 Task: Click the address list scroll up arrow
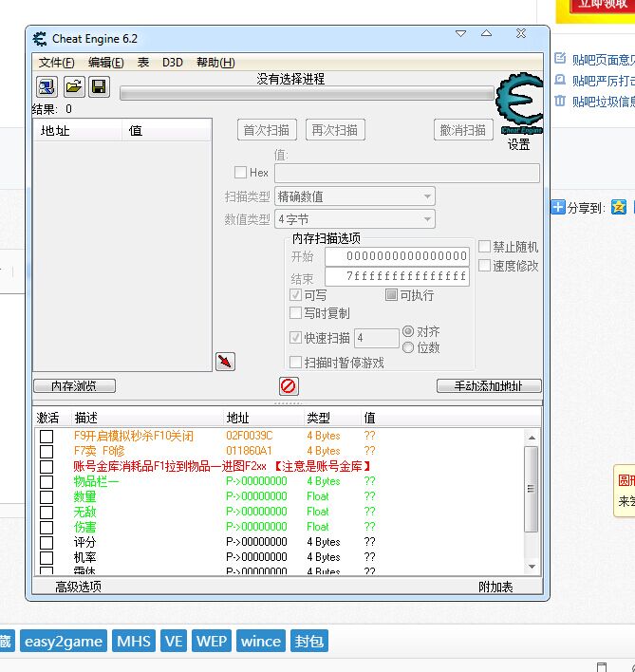pyautogui.click(x=532, y=438)
